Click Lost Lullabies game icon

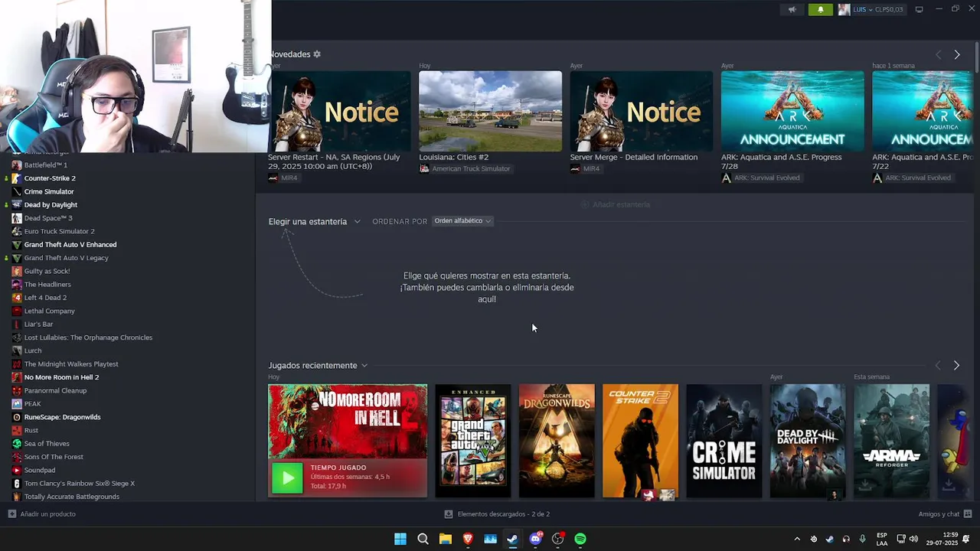(x=17, y=337)
